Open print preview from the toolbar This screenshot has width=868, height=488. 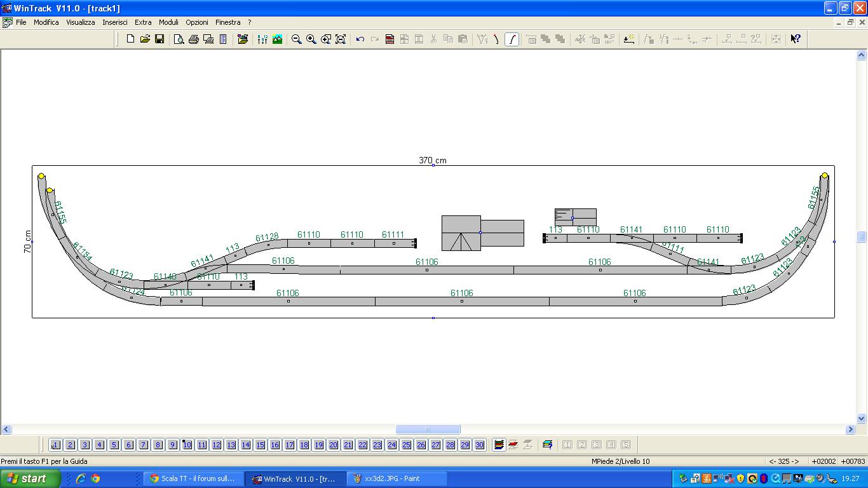tap(179, 39)
